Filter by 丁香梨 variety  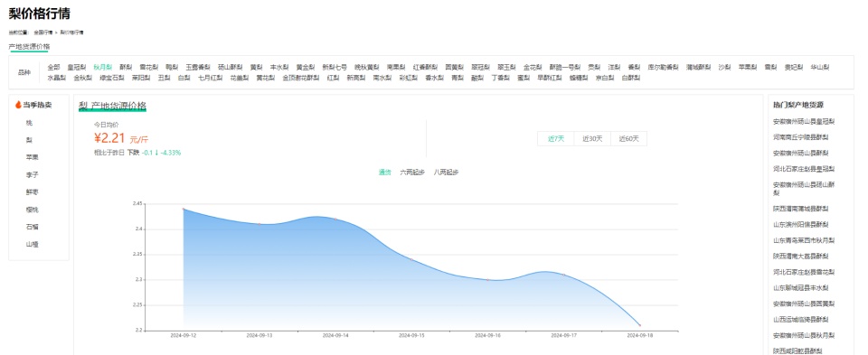click(x=500, y=78)
